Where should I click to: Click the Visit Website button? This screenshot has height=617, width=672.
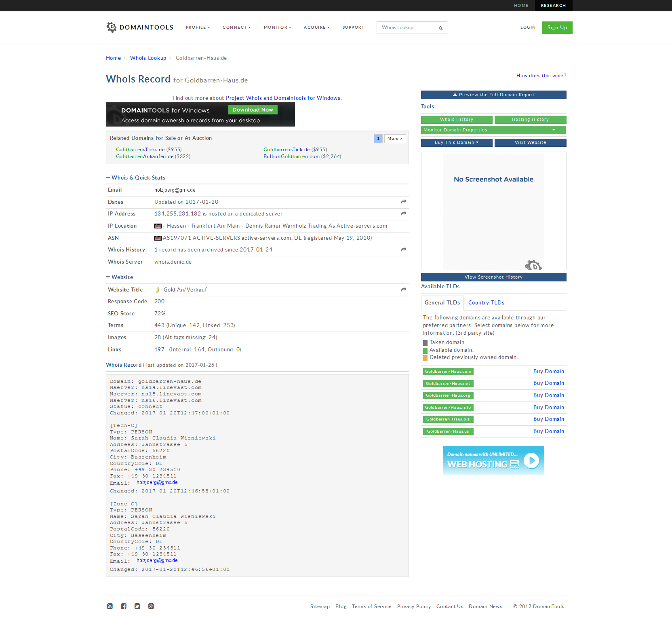point(530,143)
